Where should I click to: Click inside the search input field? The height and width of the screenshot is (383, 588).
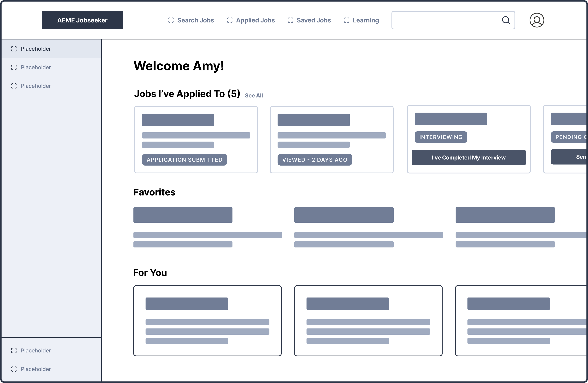(x=445, y=20)
